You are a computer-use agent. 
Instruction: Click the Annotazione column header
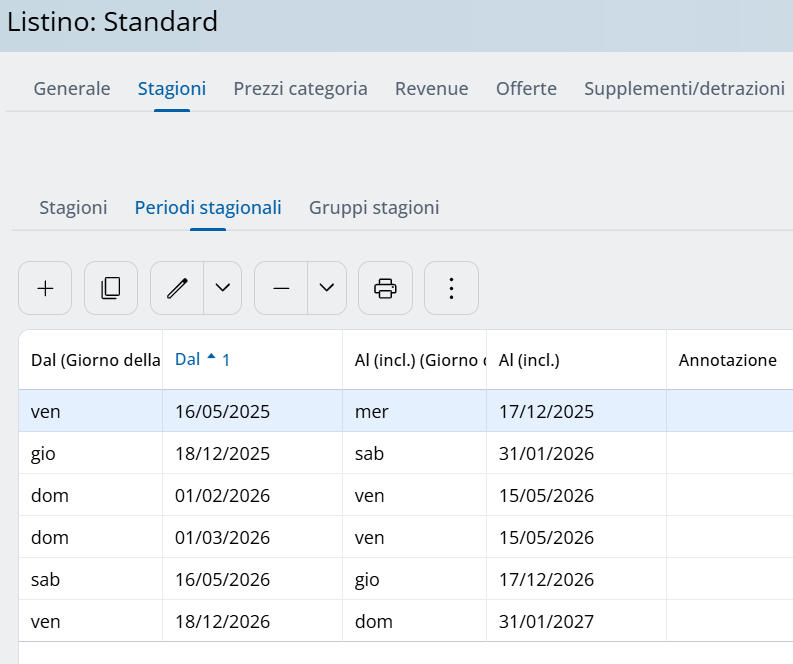pyautogui.click(x=727, y=360)
